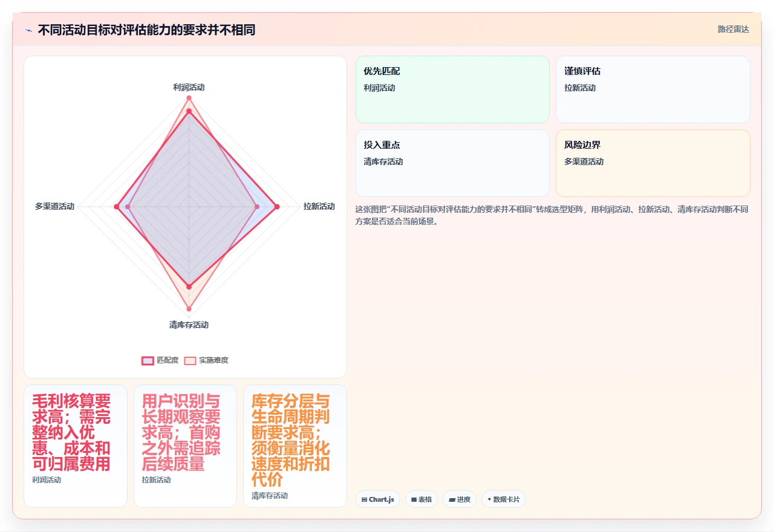774x532 pixels.
Task: Select the pink 用户识别与长期观察 insight card
Action: (185, 446)
